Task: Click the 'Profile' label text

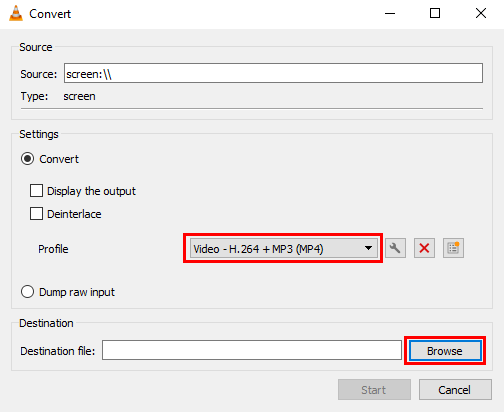Action: 53,249
